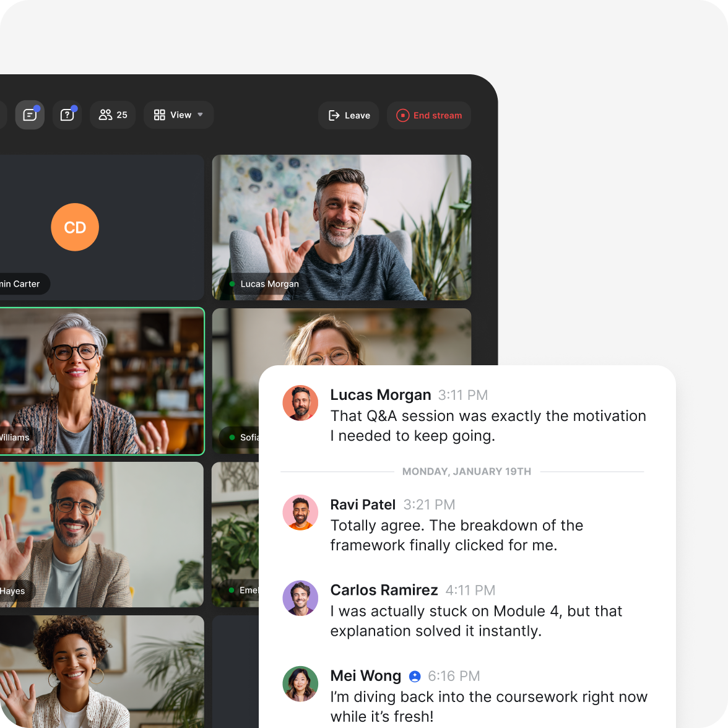Open Carlos Ramirez's name in chat
This screenshot has width=728, height=728.
pyautogui.click(x=384, y=590)
